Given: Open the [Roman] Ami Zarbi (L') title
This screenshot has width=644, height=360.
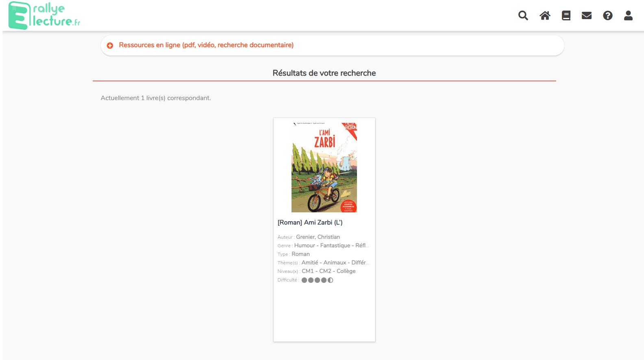Looking at the screenshot, I should pos(310,222).
